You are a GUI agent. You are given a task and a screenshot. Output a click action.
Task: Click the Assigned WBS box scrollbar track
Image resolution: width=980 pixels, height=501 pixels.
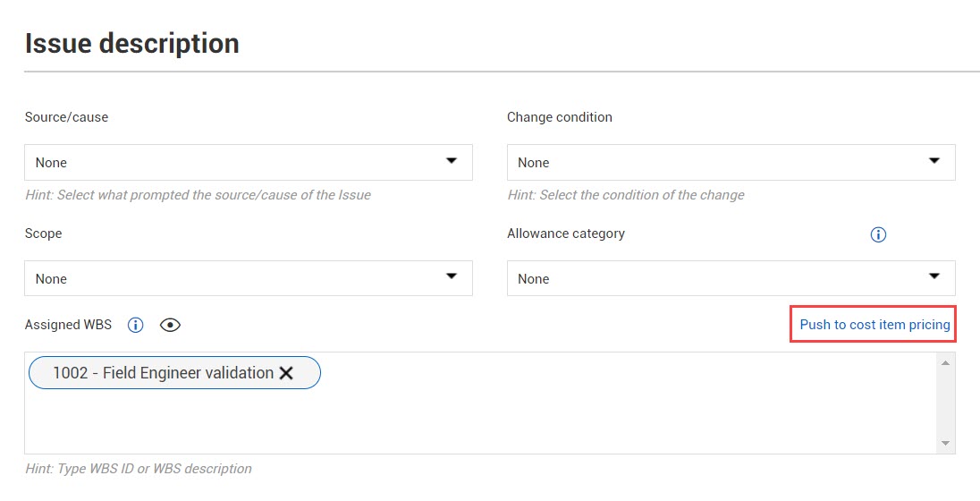946,403
